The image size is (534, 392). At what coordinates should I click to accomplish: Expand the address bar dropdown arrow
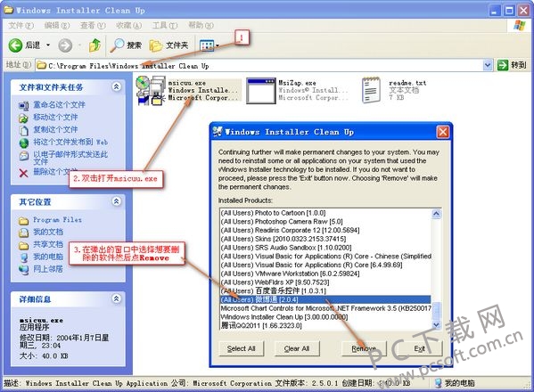[x=488, y=65]
